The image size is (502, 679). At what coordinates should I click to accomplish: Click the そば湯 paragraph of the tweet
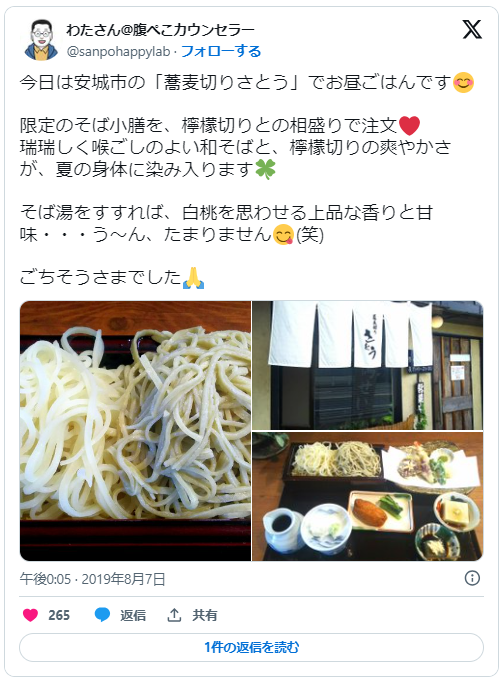tap(226, 223)
